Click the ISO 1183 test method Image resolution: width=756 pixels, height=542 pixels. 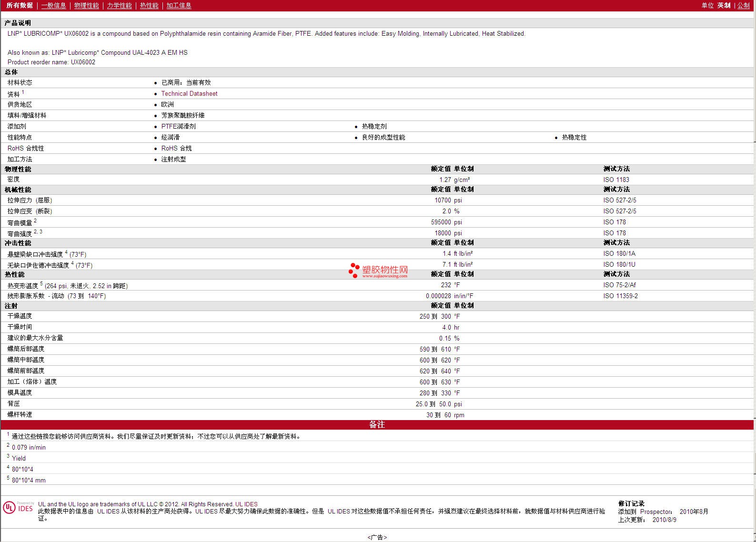pyautogui.click(x=616, y=180)
